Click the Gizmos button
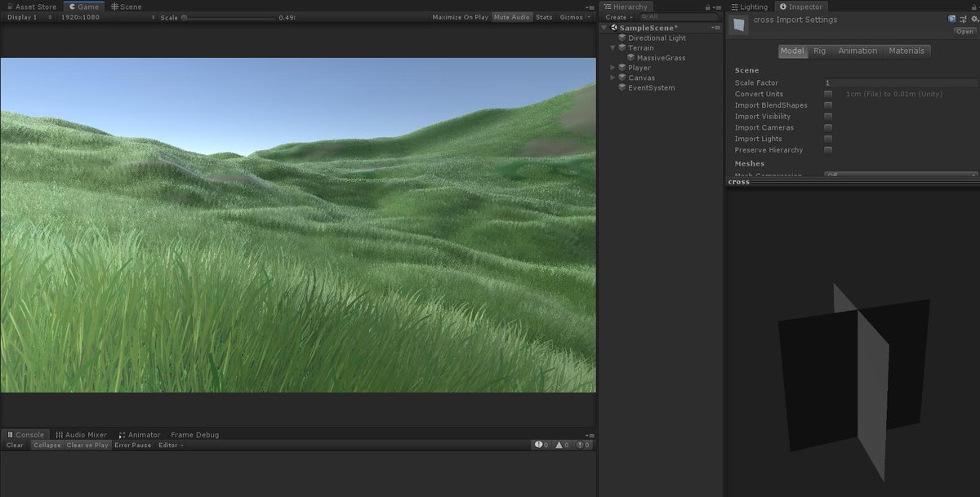The image size is (980, 497). coord(571,17)
